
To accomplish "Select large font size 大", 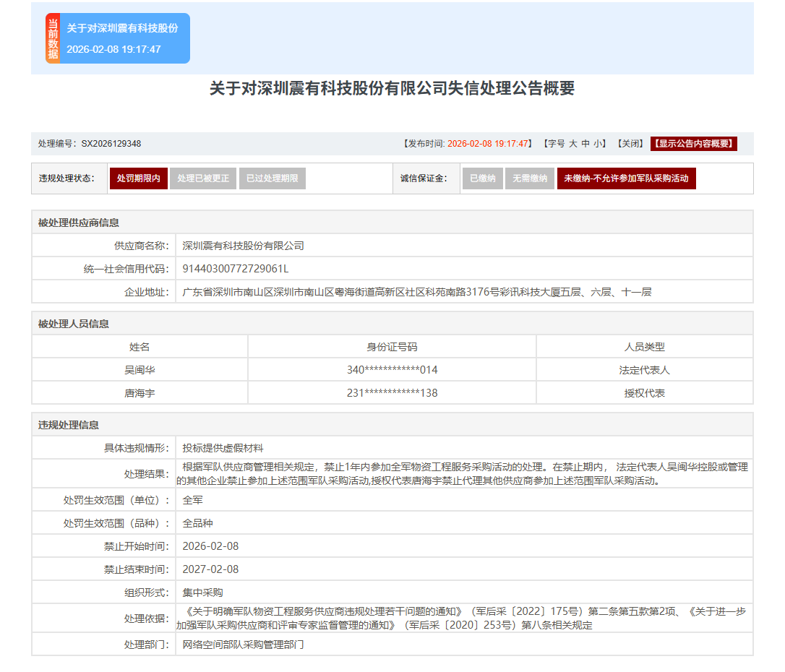I will point(572,144).
